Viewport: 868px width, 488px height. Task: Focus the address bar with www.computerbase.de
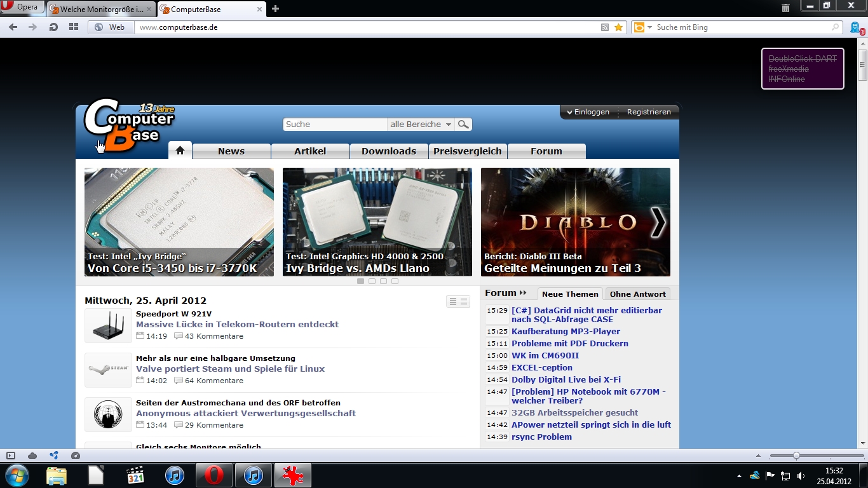pyautogui.click(x=365, y=27)
